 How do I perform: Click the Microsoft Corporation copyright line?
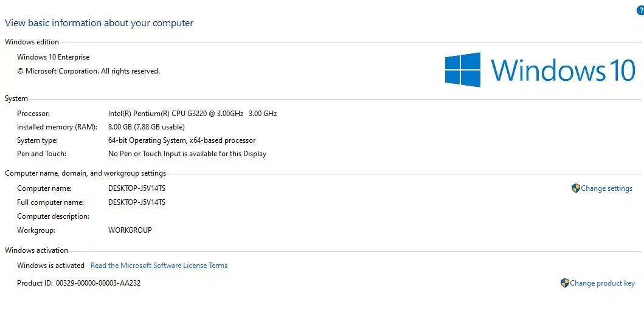coord(88,71)
